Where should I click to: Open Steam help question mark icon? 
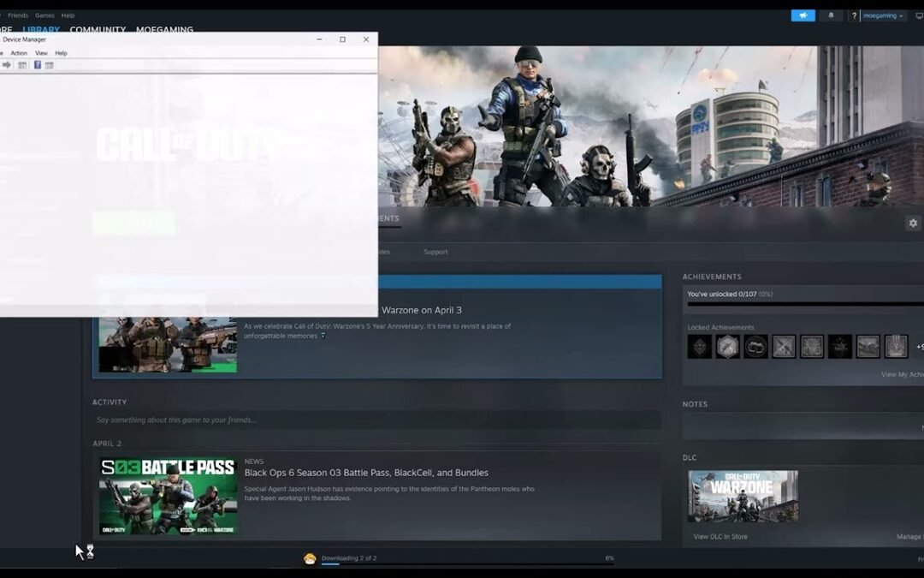[x=855, y=15]
